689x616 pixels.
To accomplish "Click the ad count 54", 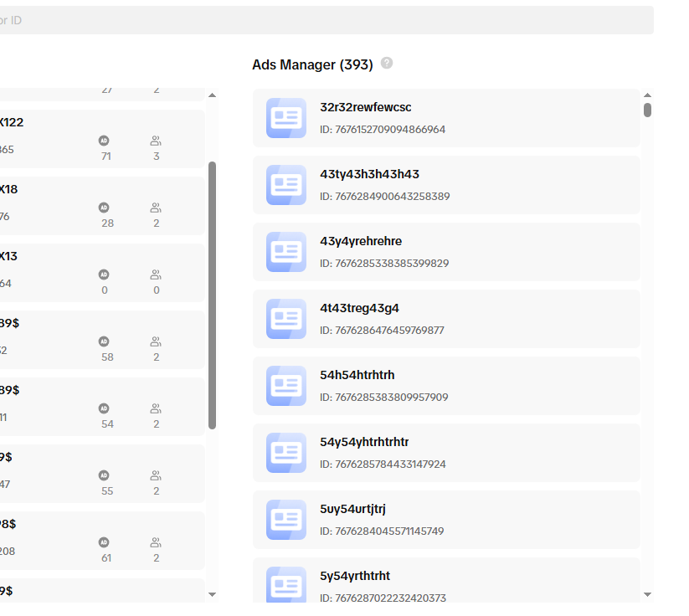I will click(x=108, y=424).
